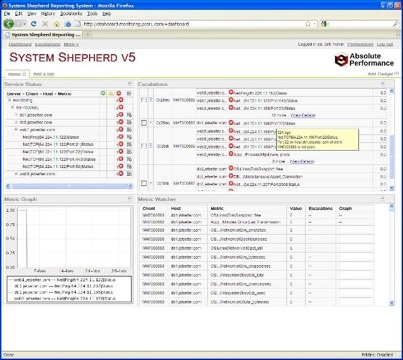Sort Metric Watcher by Host column header
The image size is (403, 360).
176,208
